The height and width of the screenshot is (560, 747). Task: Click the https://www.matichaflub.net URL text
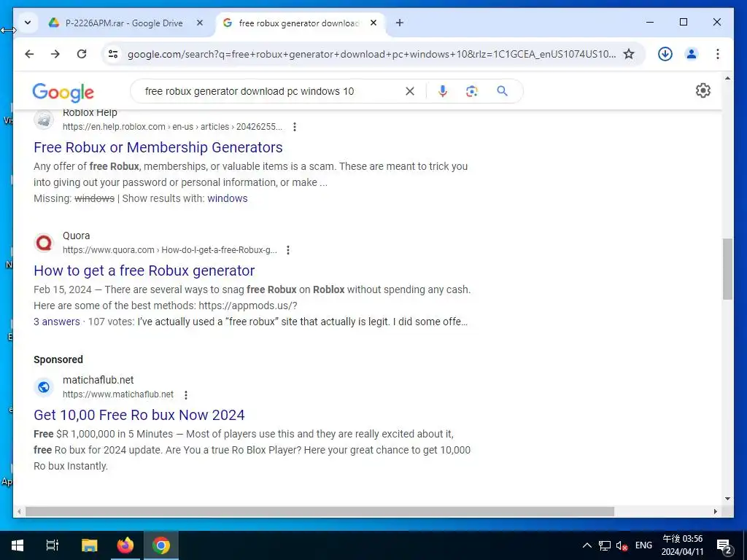[118, 394]
